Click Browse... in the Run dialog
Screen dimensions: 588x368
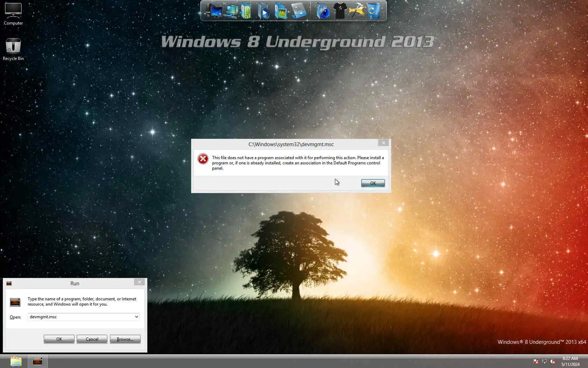[x=125, y=339]
